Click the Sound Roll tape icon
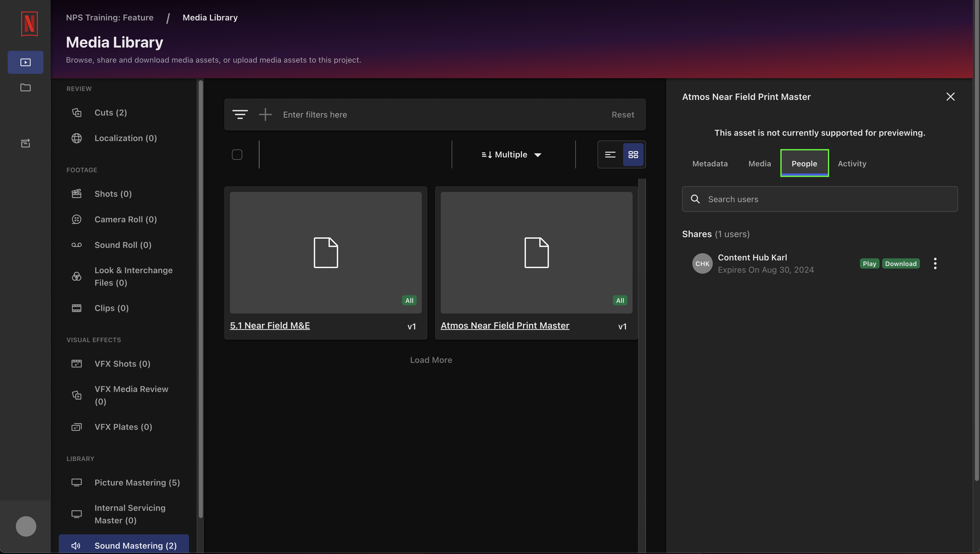 76,245
